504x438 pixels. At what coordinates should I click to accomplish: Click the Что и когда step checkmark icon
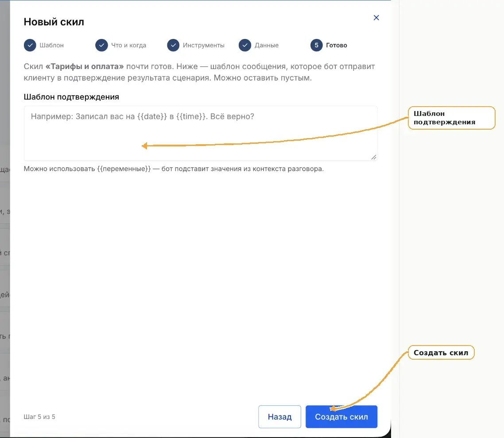pyautogui.click(x=101, y=45)
